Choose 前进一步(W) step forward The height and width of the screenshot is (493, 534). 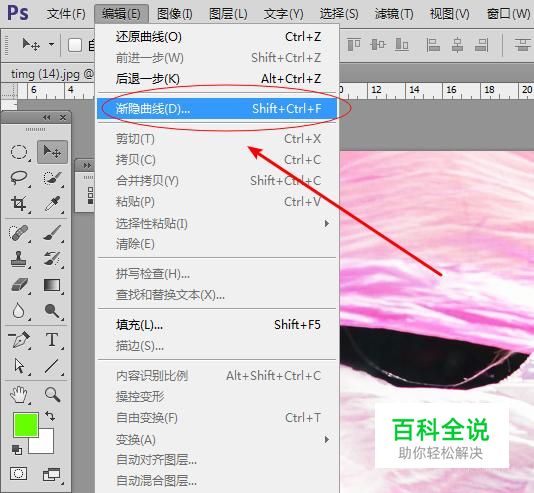217,58
